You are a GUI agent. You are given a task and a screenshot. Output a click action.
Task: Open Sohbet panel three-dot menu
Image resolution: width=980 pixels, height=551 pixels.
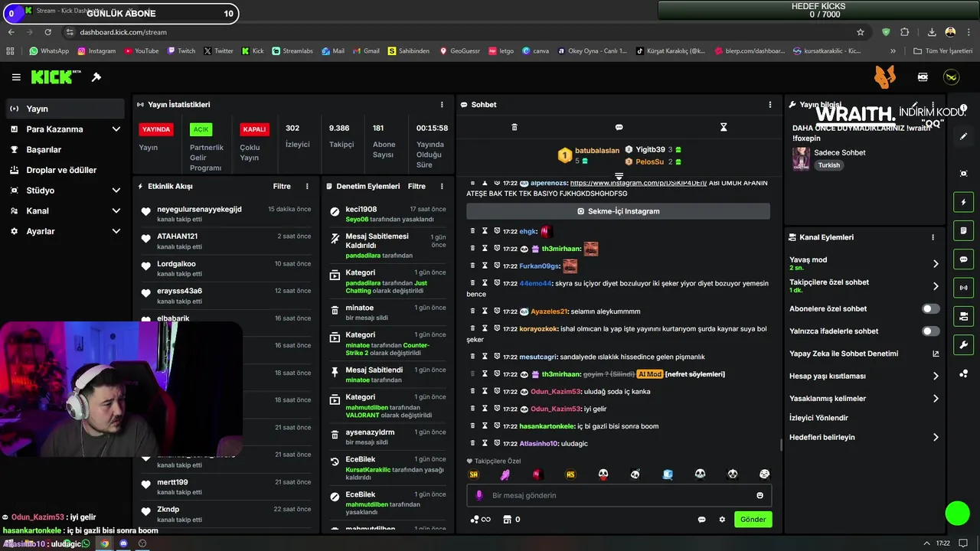pos(770,105)
